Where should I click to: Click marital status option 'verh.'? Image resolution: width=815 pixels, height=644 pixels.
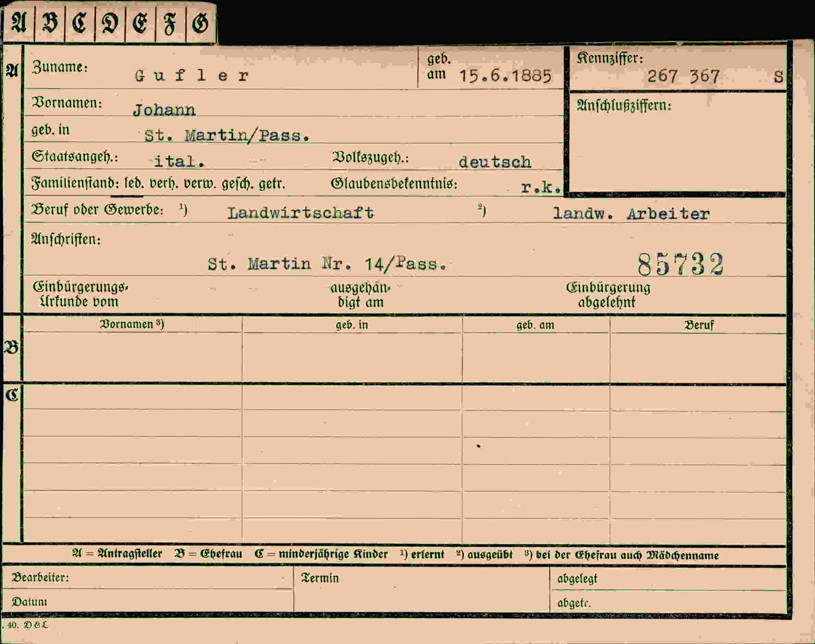click(x=164, y=184)
